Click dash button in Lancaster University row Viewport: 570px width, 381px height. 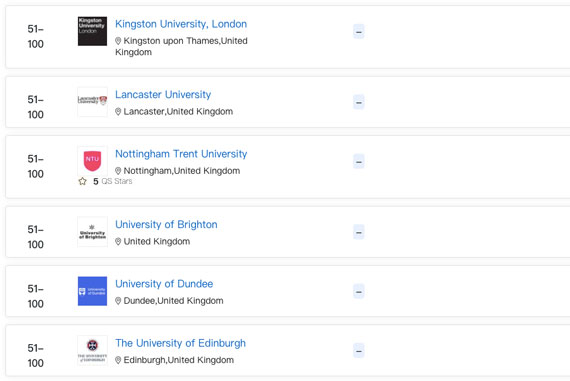coord(359,102)
